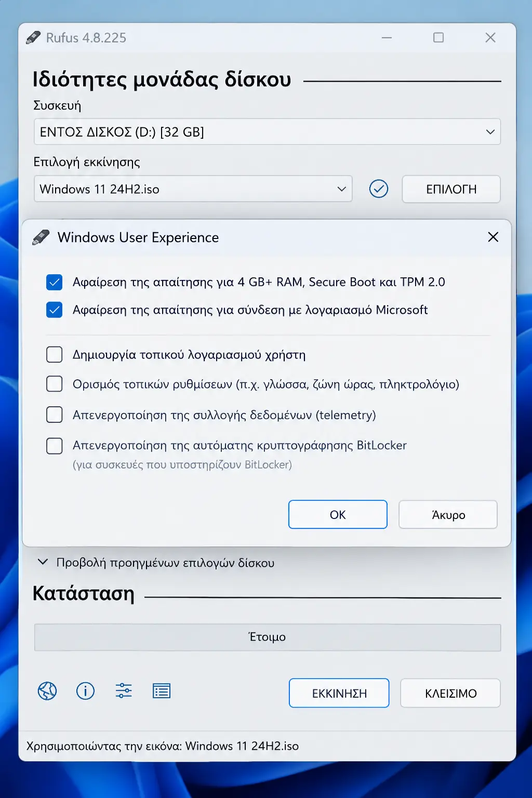532x798 pixels.
Task: Enable the telemetry data collection disabling checkbox
Action: 54,415
